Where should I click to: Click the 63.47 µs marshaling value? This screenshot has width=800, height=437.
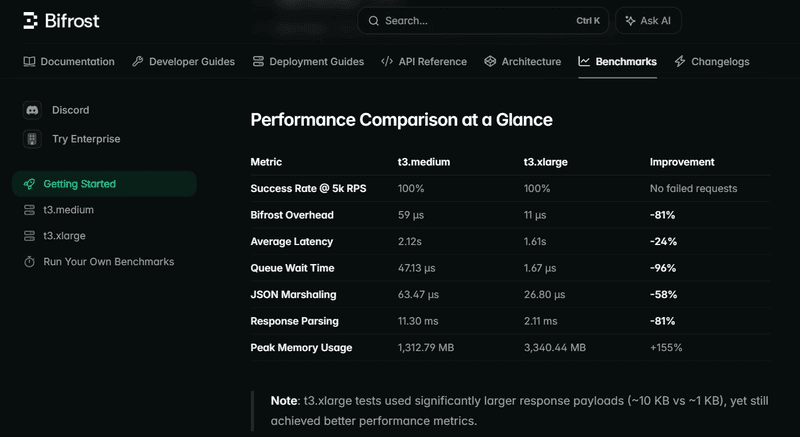pyautogui.click(x=418, y=295)
